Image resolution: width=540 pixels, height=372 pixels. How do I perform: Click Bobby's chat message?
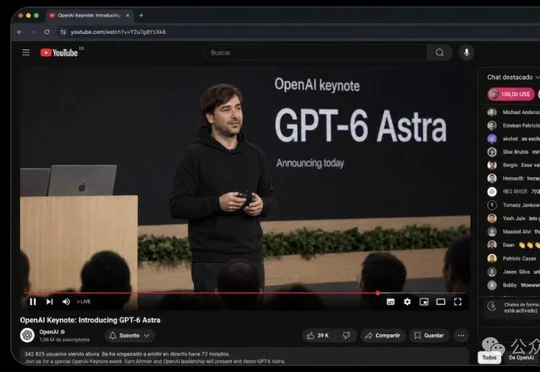pos(513,285)
